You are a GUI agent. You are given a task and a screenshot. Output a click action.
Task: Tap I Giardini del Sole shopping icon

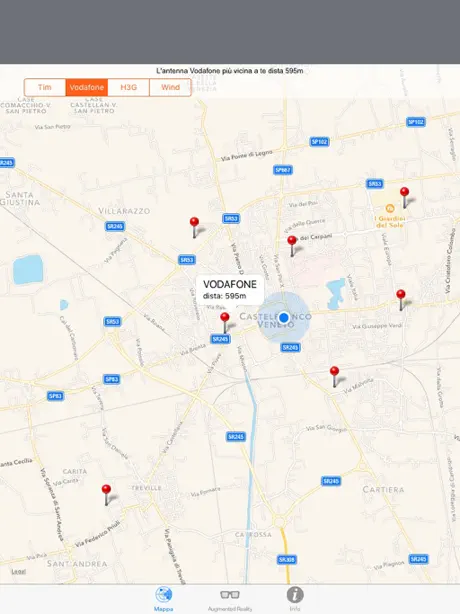[390, 208]
